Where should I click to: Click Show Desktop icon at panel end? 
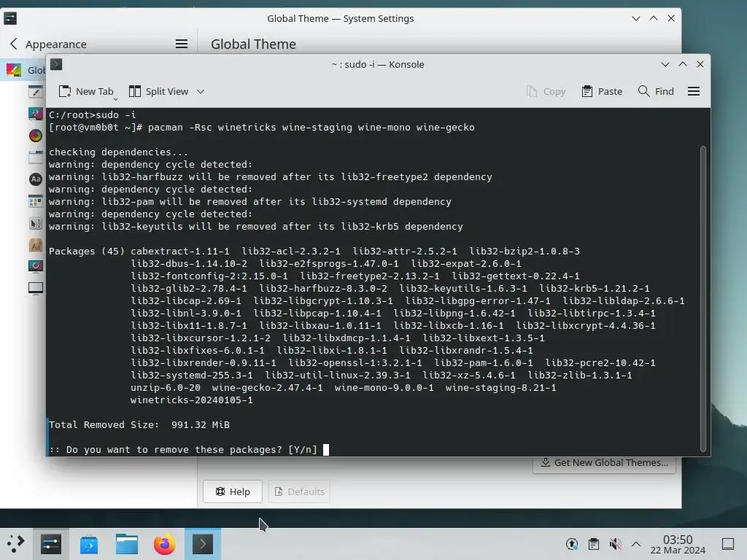pyautogui.click(x=728, y=544)
